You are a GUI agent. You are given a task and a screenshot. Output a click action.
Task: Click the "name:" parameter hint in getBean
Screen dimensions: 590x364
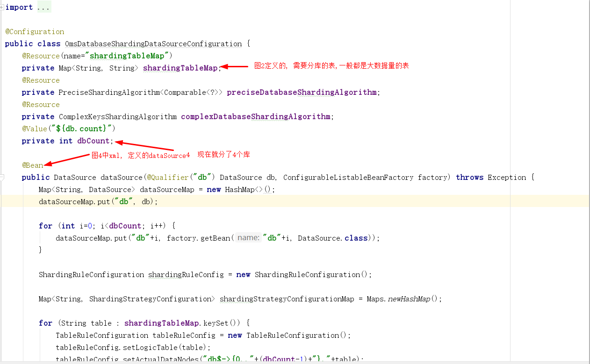tap(248, 238)
